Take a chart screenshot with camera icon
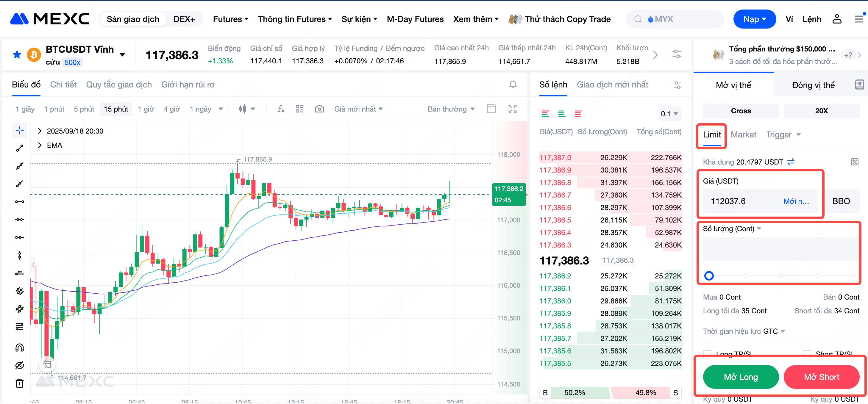Image resolution: width=868 pixels, height=404 pixels. pyautogui.click(x=319, y=109)
